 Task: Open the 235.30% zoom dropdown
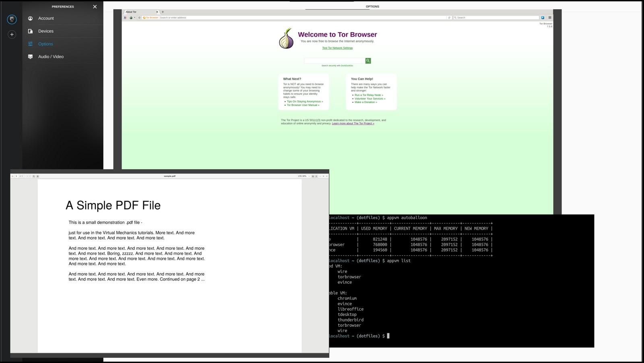pyautogui.click(x=304, y=176)
